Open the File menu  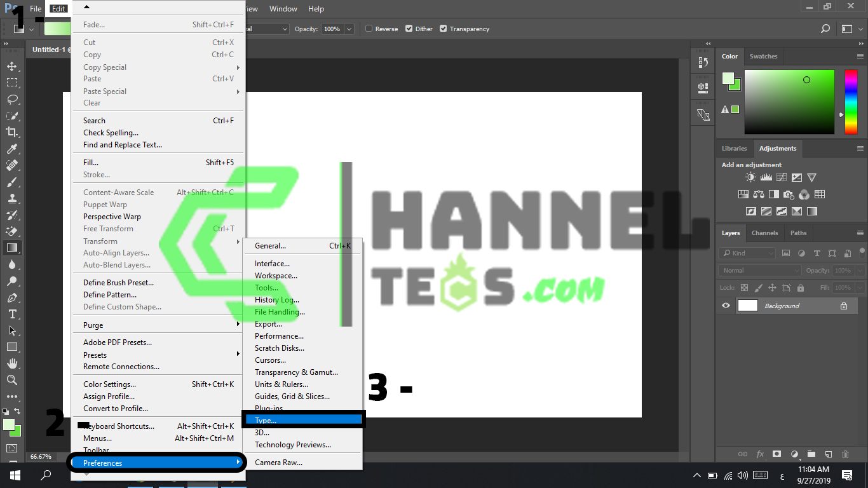coord(36,9)
